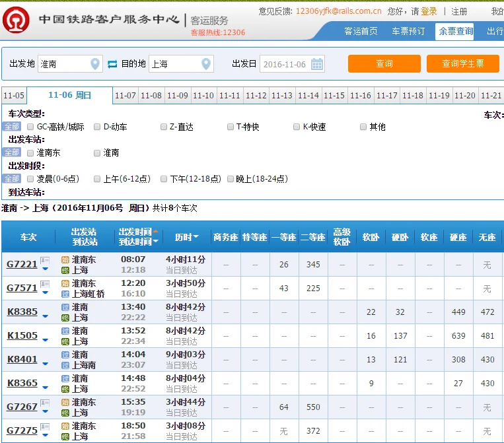Click the 注册 register link
504x443 pixels.
pyautogui.click(x=459, y=12)
